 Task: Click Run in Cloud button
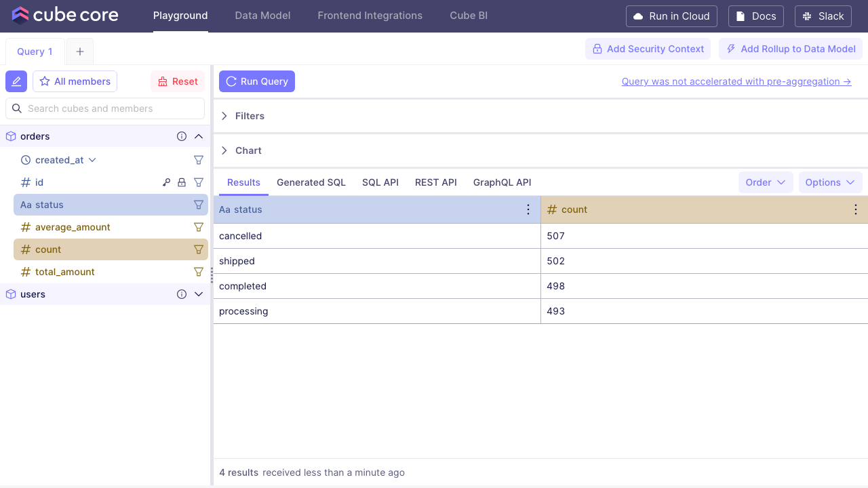[x=671, y=16]
